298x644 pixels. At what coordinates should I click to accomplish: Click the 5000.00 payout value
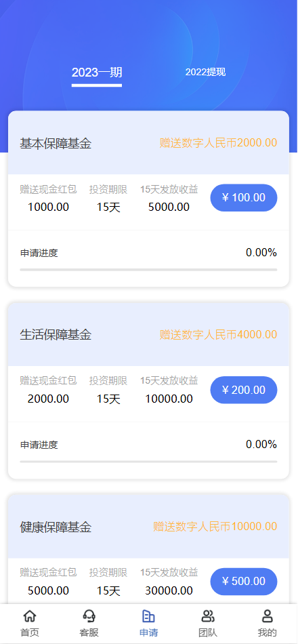169,207
